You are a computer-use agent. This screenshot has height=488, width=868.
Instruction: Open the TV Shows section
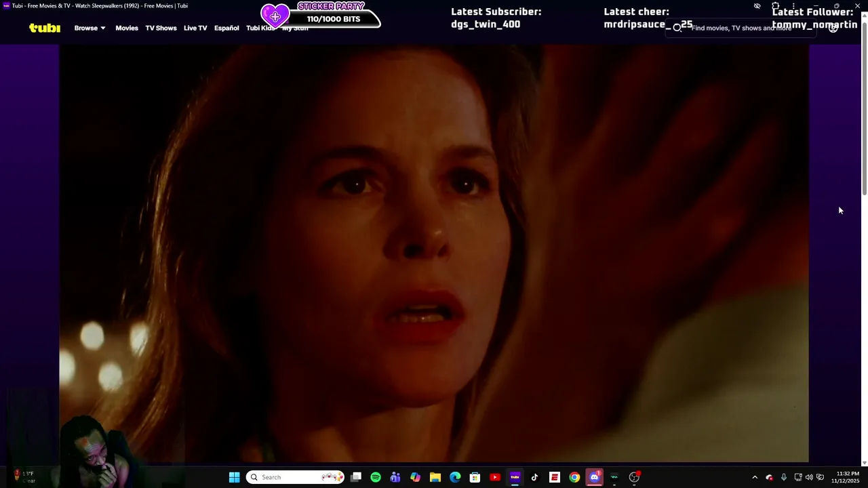(x=161, y=28)
